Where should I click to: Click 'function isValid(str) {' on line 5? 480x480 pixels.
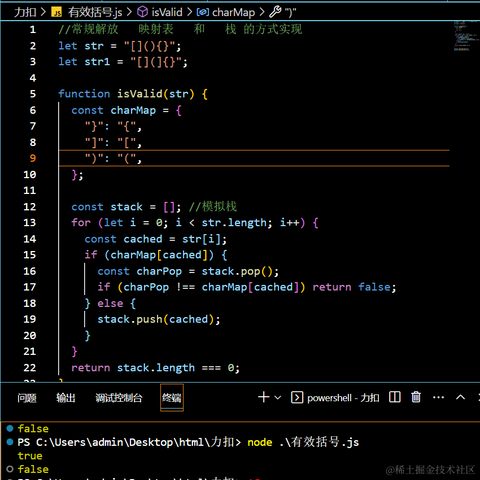coord(133,94)
